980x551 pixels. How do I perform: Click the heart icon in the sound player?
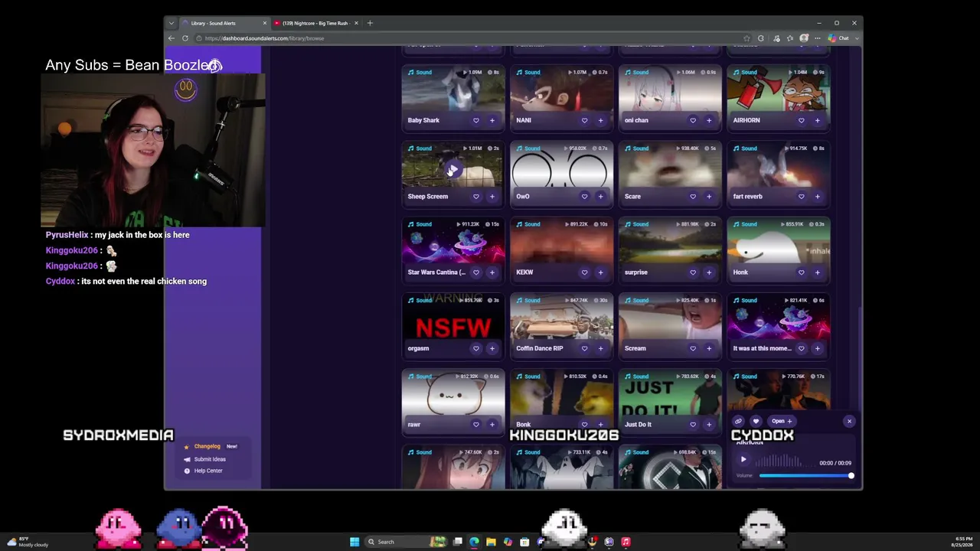[756, 421]
